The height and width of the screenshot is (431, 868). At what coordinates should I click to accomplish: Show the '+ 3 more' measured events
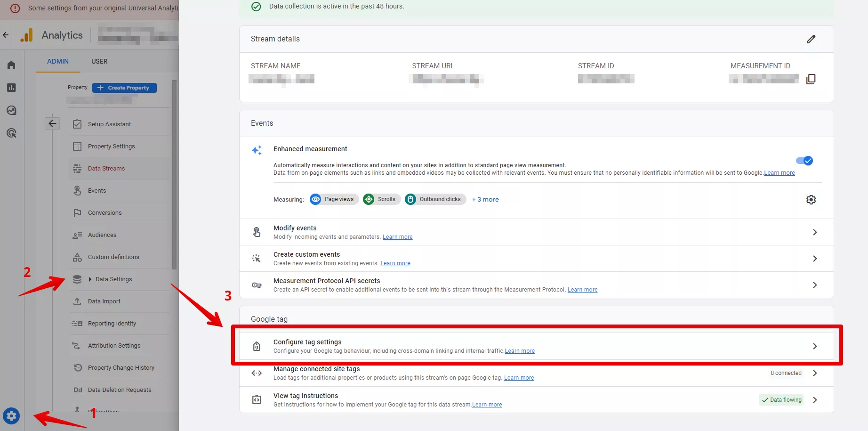pyautogui.click(x=485, y=199)
